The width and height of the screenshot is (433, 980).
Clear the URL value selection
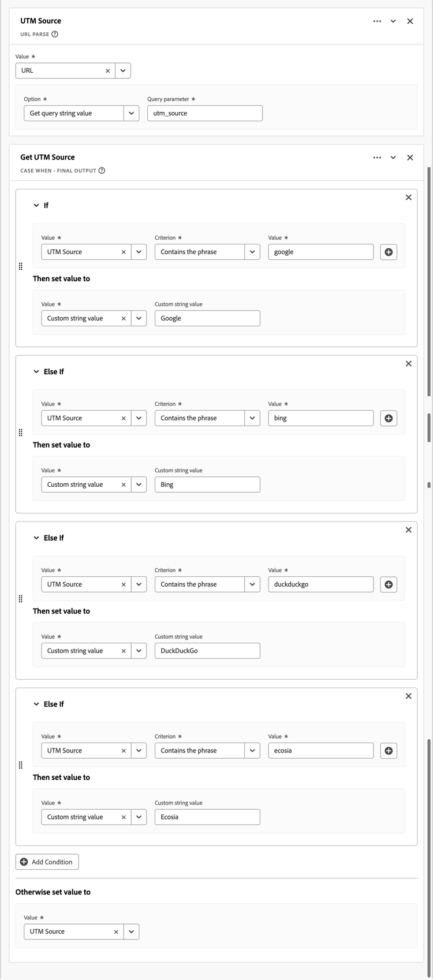pyautogui.click(x=107, y=71)
